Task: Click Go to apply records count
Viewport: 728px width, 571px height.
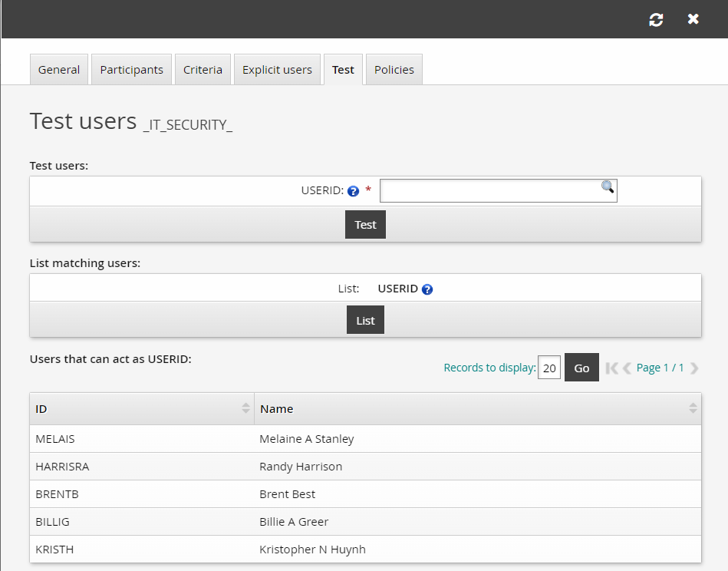Action: (581, 368)
